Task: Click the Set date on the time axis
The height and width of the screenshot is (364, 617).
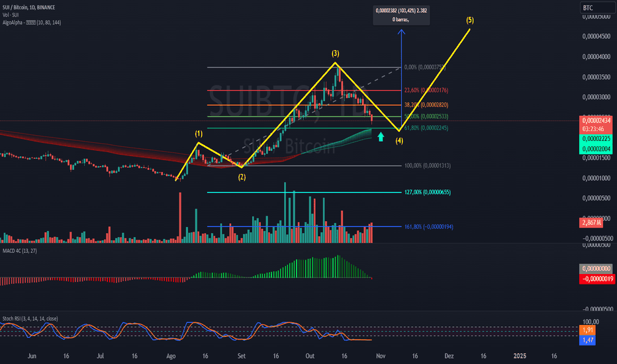Action: pyautogui.click(x=241, y=356)
